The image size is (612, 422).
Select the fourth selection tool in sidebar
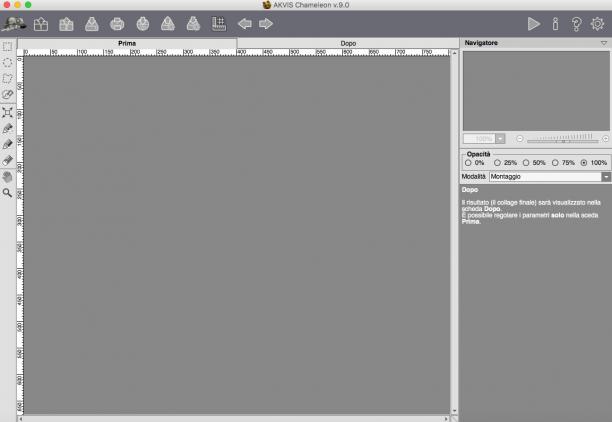click(x=7, y=94)
